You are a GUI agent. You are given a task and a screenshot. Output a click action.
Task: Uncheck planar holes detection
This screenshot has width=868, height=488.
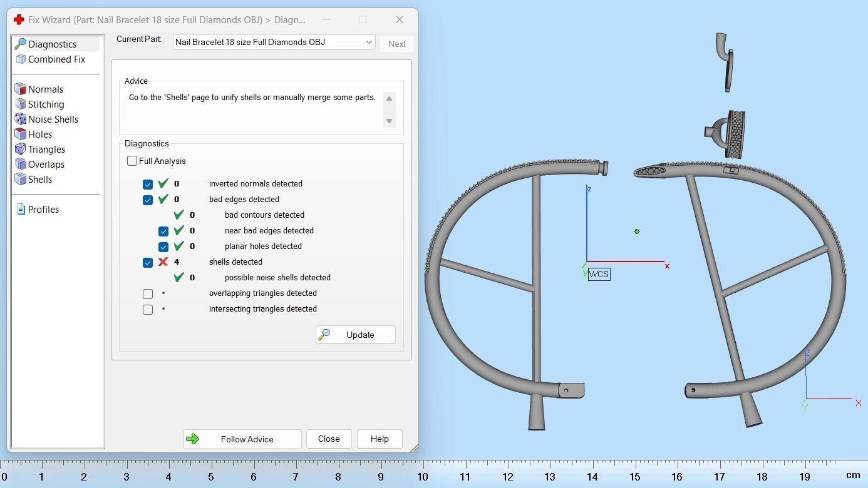point(163,247)
